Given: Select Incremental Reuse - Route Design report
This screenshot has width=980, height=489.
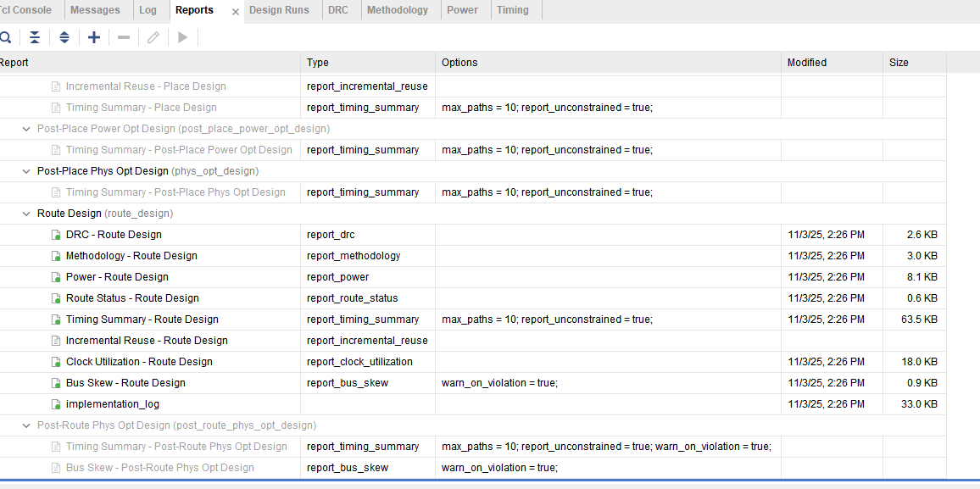Looking at the screenshot, I should pos(147,341).
